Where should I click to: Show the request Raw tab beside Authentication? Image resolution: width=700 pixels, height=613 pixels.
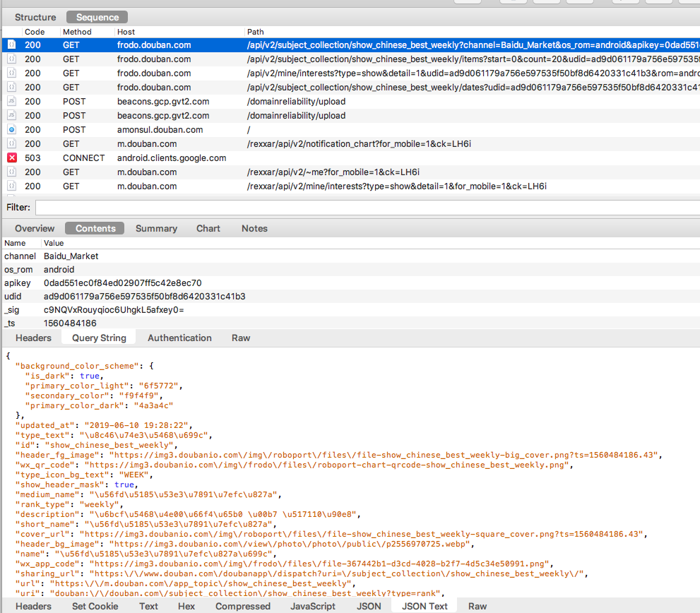241,338
